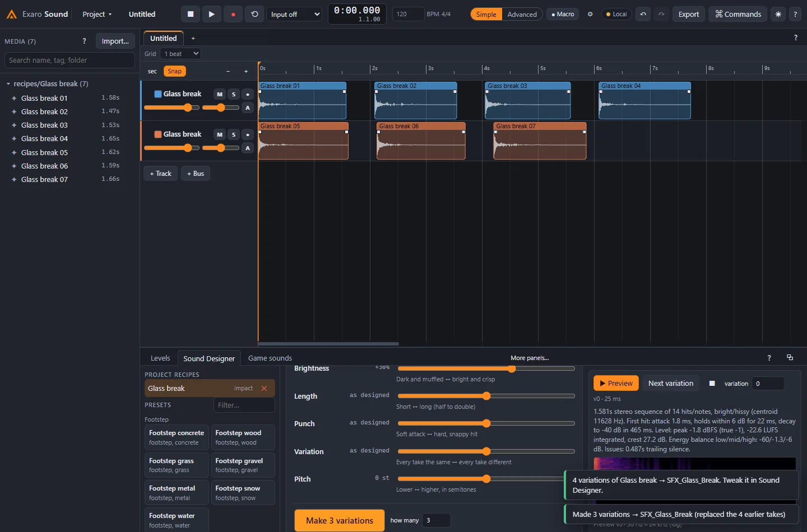Select the Untitled arrangement tab
The image size is (807, 532).
coord(164,38)
